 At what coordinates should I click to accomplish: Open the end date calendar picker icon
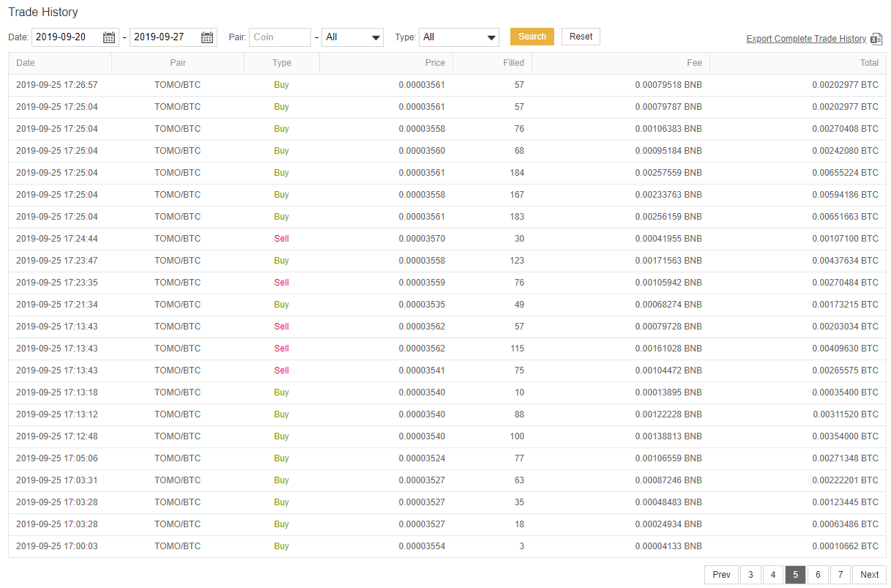[x=207, y=37]
